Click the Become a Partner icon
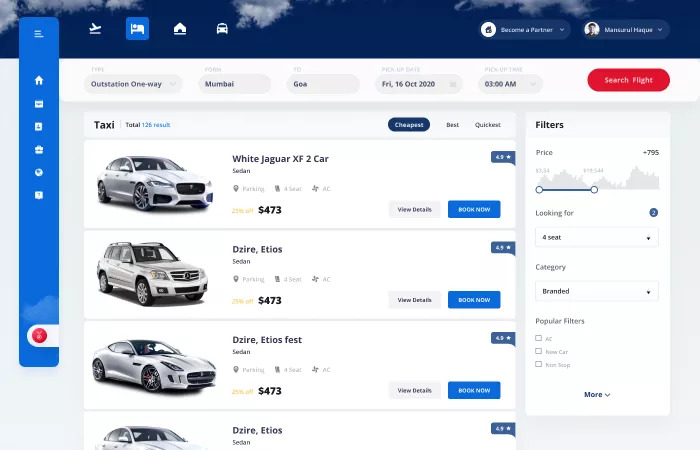The width and height of the screenshot is (700, 450). 488,30
